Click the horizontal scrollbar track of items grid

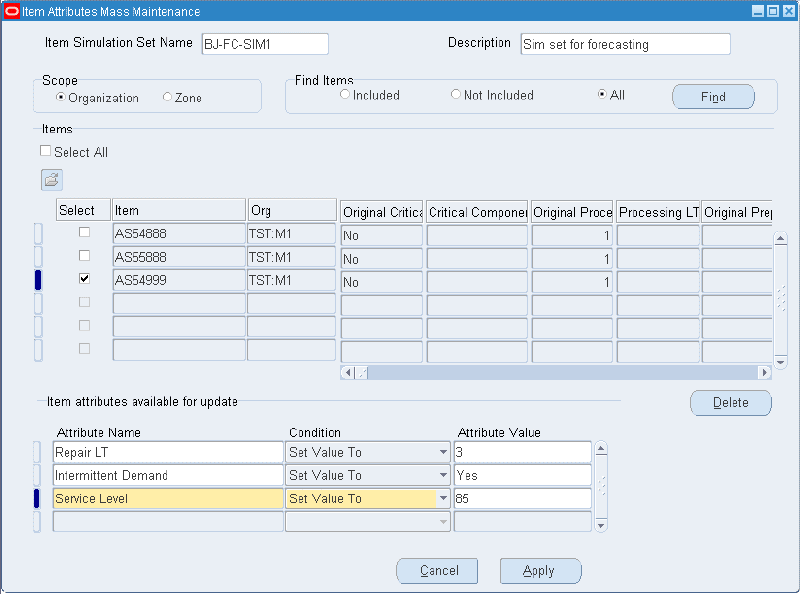(562, 373)
